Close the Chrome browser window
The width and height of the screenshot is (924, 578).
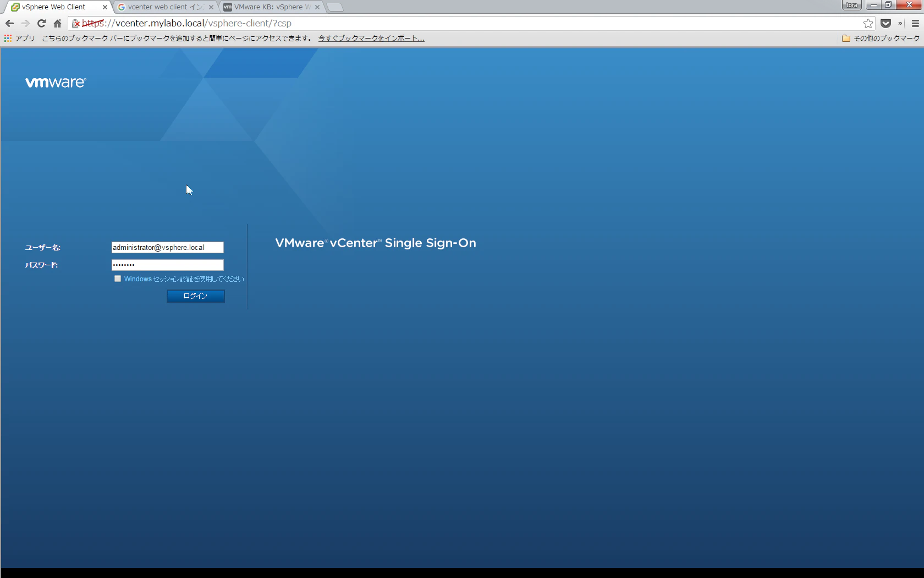(x=909, y=5)
